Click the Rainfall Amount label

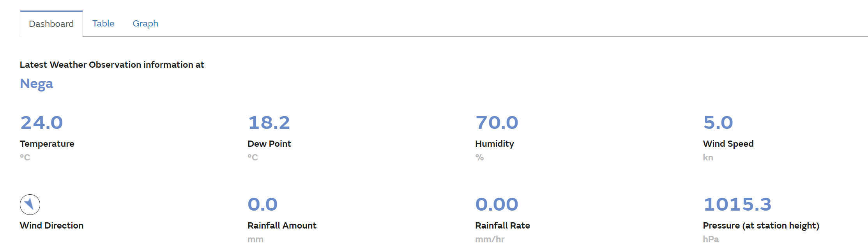coord(282,225)
